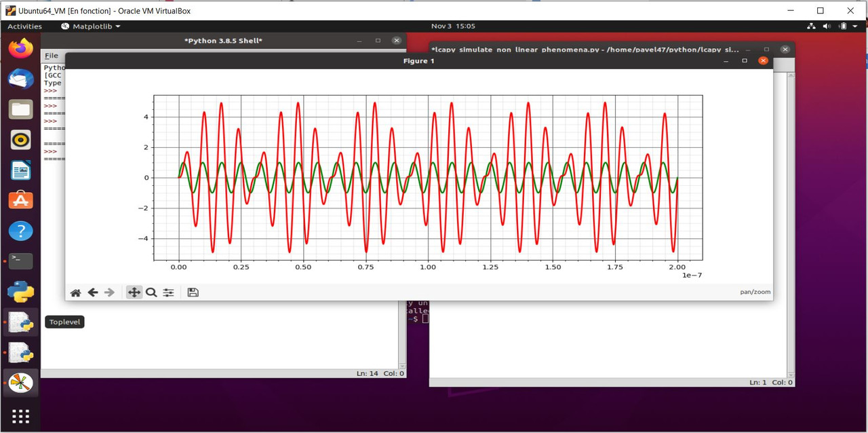Open the Nov 3 15:05 clock calendar

(453, 26)
